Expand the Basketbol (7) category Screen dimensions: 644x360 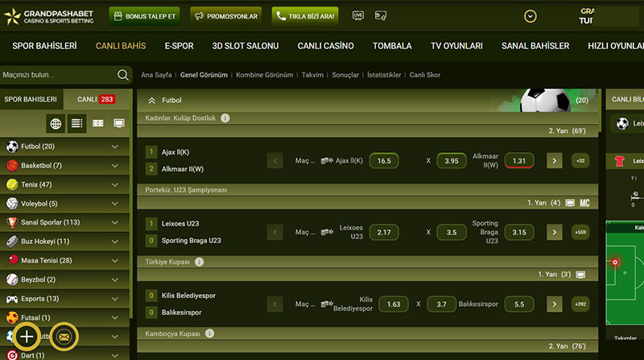(114, 165)
